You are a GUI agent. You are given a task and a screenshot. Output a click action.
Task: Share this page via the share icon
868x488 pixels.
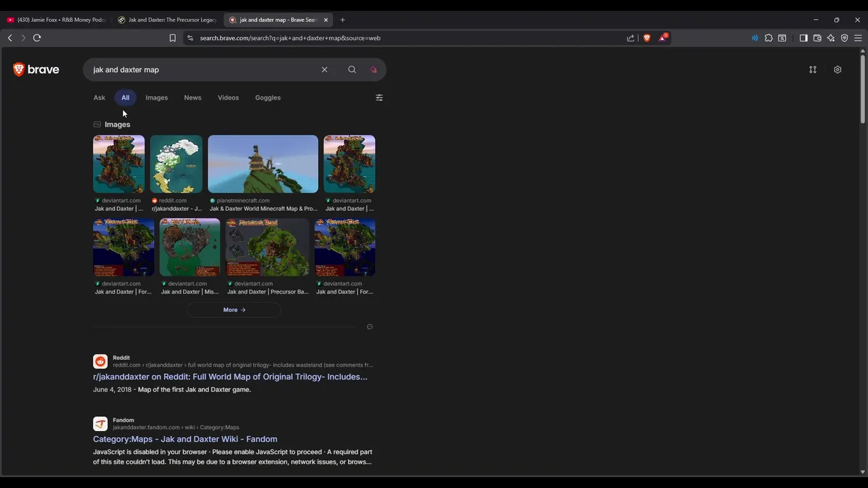coord(631,38)
